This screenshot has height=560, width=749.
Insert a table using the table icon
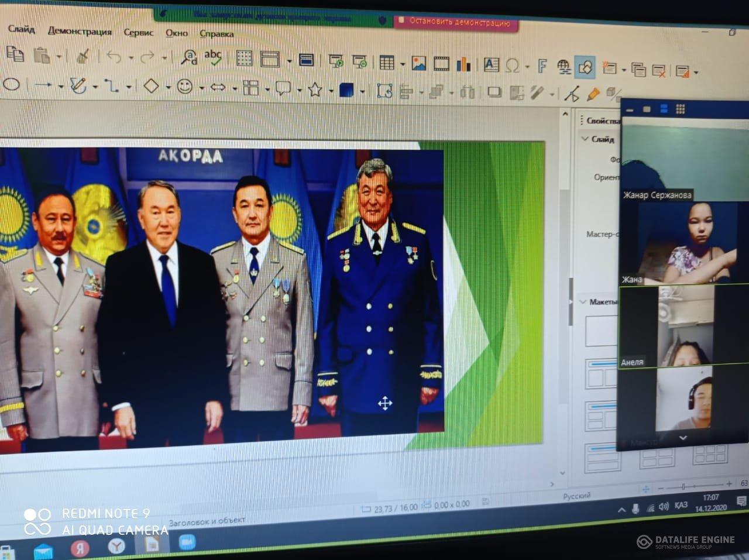[x=386, y=63]
